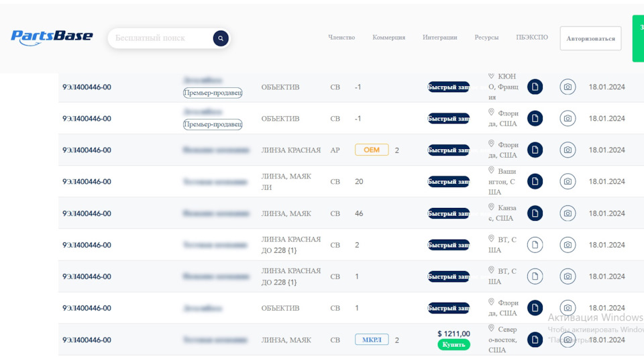Go to the ПБЭКСПО link
The width and height of the screenshot is (644, 357).
click(532, 38)
